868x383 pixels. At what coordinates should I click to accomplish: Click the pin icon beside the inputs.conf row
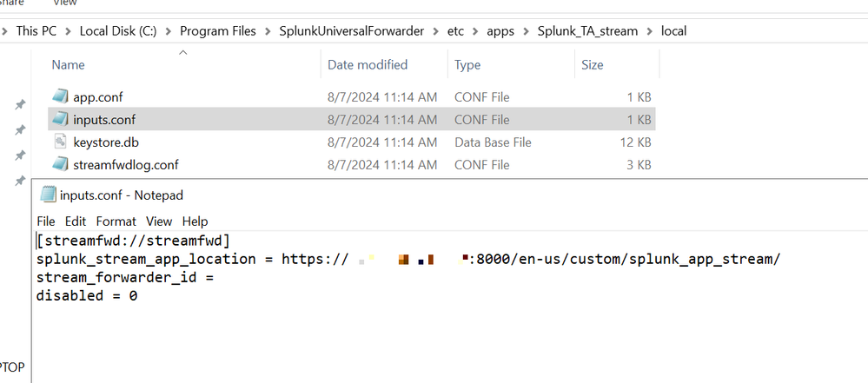pos(19,129)
